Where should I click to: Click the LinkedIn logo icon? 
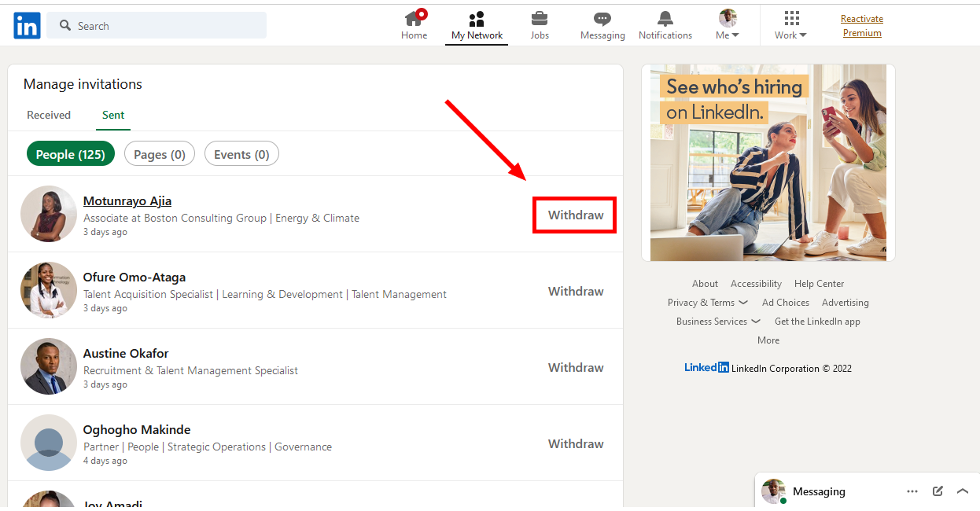(27, 25)
